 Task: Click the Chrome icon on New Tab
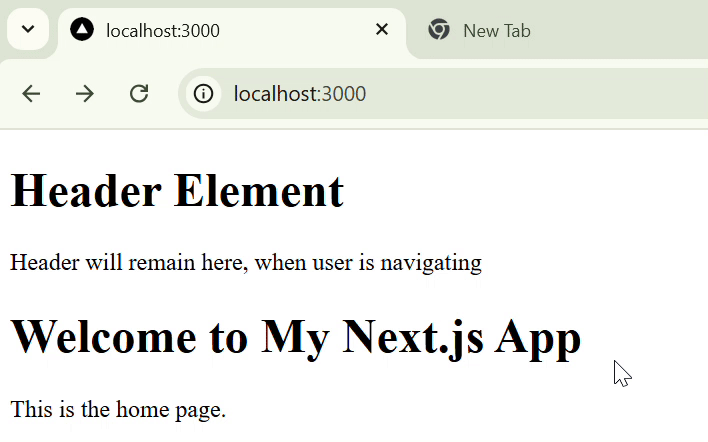click(439, 30)
